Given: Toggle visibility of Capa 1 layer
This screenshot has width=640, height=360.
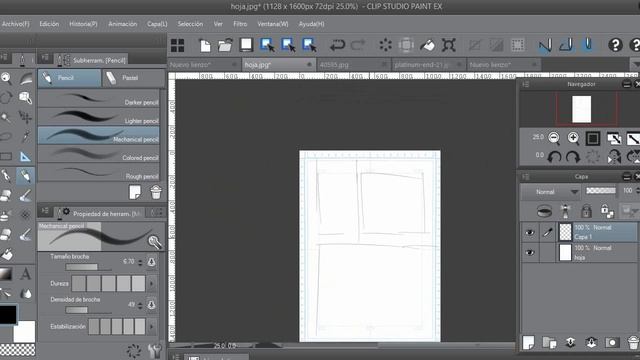Looking at the screenshot, I should point(530,232).
